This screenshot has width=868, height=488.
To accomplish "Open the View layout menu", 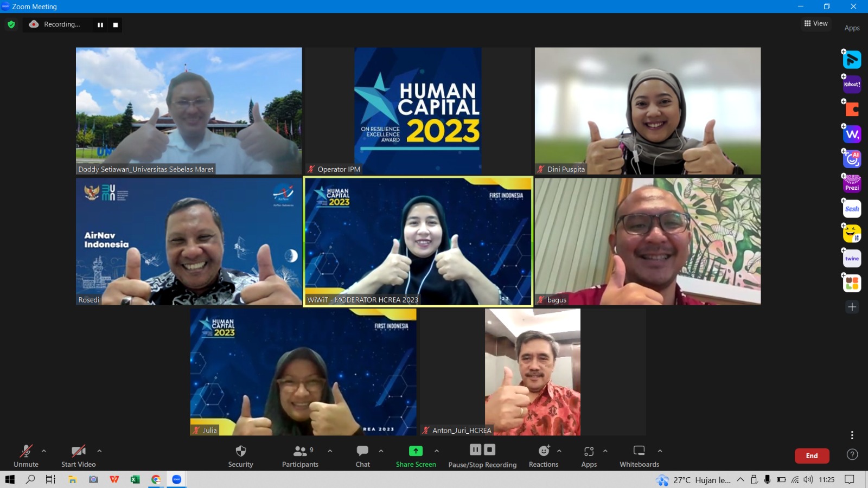I will click(x=816, y=23).
